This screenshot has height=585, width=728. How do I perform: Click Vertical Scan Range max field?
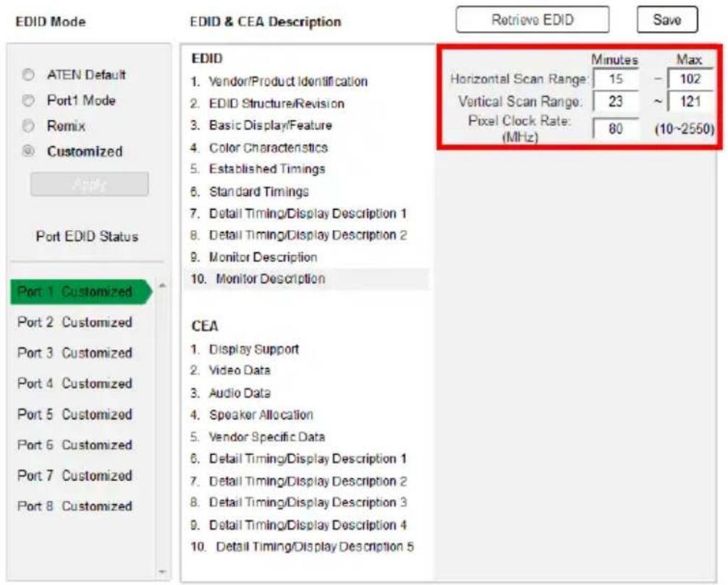[x=690, y=101]
